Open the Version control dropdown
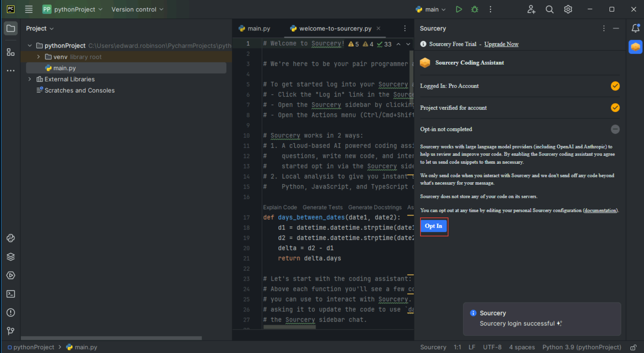This screenshot has width=644, height=353. click(x=137, y=9)
